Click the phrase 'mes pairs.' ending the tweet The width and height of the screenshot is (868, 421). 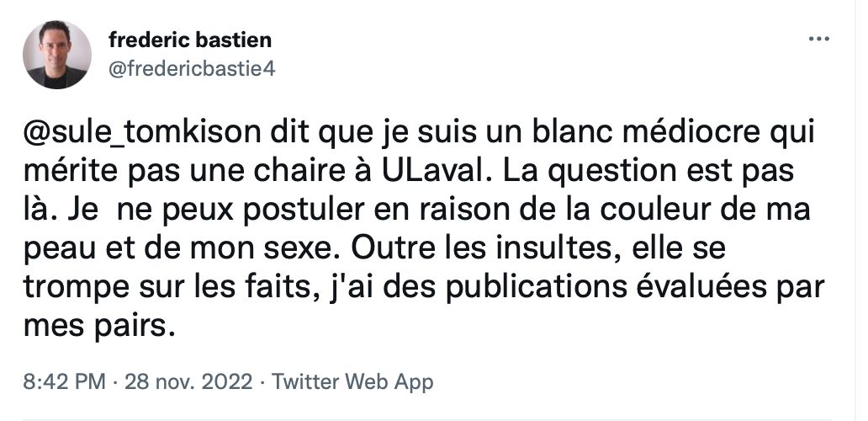[99, 327]
